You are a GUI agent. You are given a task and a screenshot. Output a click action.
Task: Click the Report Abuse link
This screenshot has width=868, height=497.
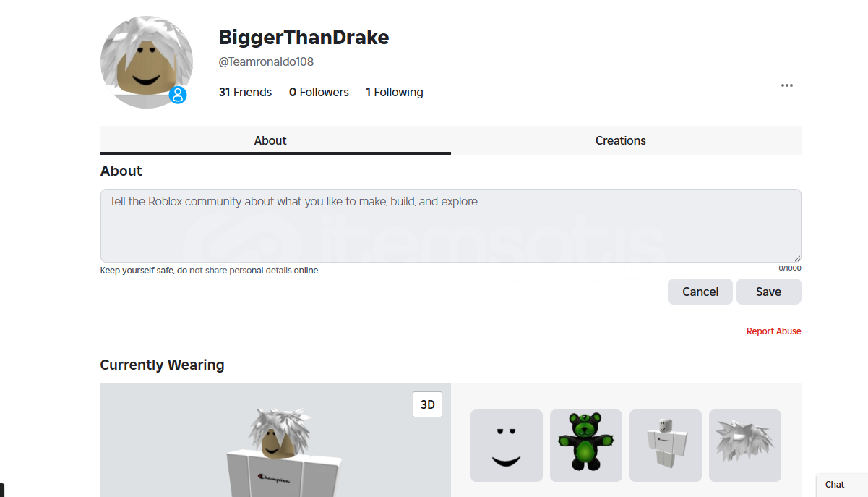pyautogui.click(x=773, y=331)
